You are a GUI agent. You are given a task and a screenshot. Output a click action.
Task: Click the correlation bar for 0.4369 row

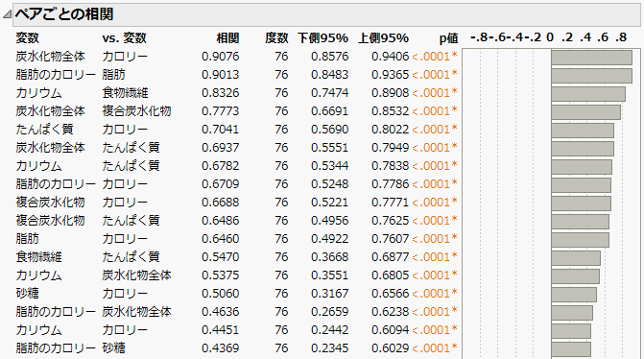571,349
